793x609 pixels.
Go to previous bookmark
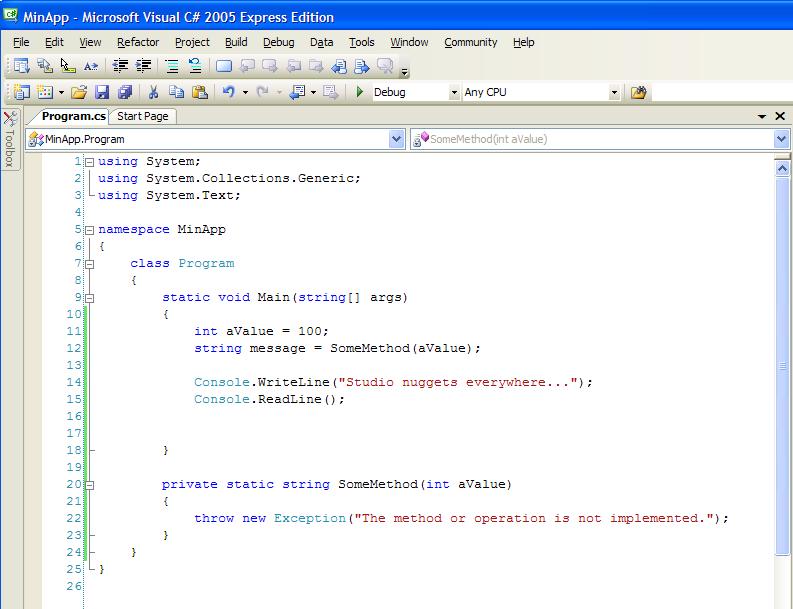click(247, 66)
